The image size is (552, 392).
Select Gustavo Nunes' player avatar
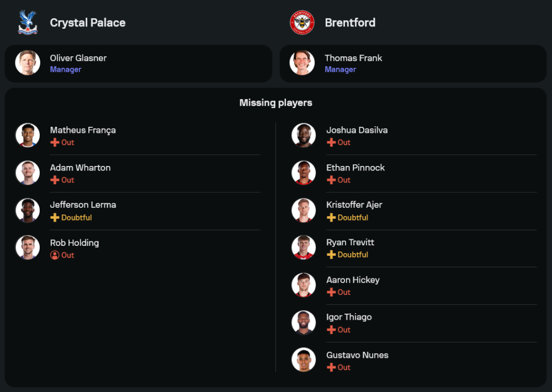(x=304, y=360)
